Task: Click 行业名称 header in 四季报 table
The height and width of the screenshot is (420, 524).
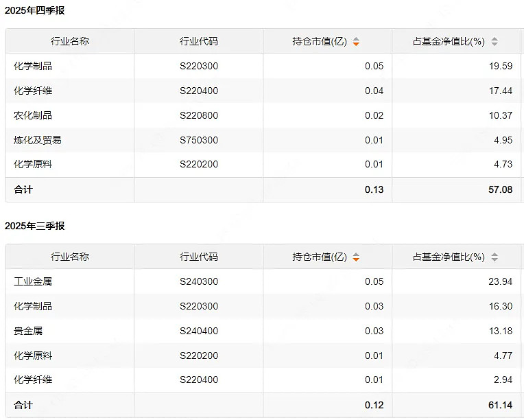Action: click(x=70, y=41)
